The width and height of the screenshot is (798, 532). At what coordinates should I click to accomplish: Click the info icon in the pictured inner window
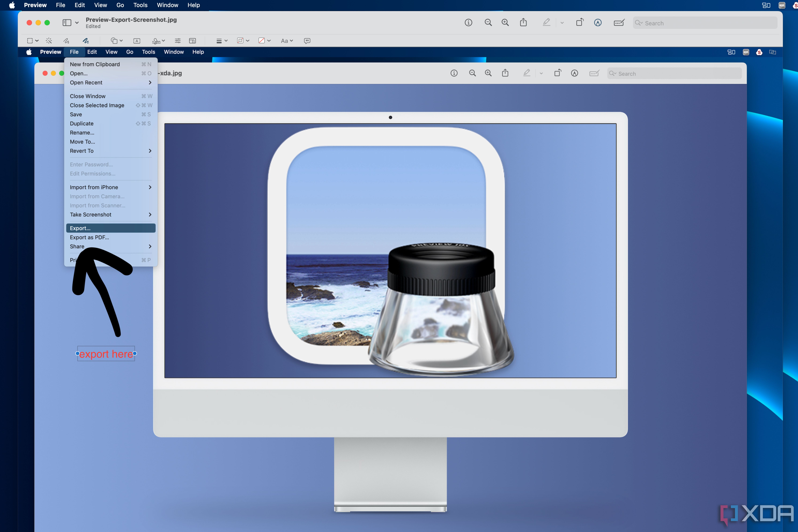(x=454, y=73)
